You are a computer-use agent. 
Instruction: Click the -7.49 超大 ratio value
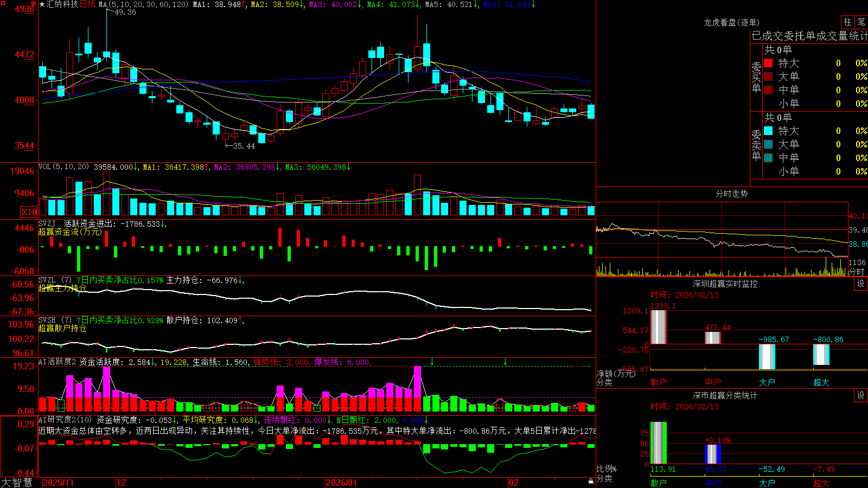click(824, 469)
